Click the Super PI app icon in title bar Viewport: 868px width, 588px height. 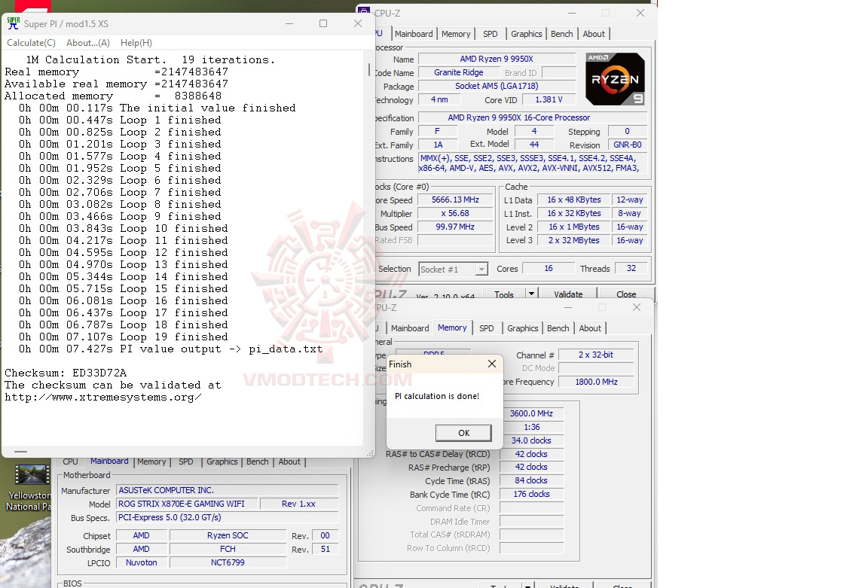(14, 23)
